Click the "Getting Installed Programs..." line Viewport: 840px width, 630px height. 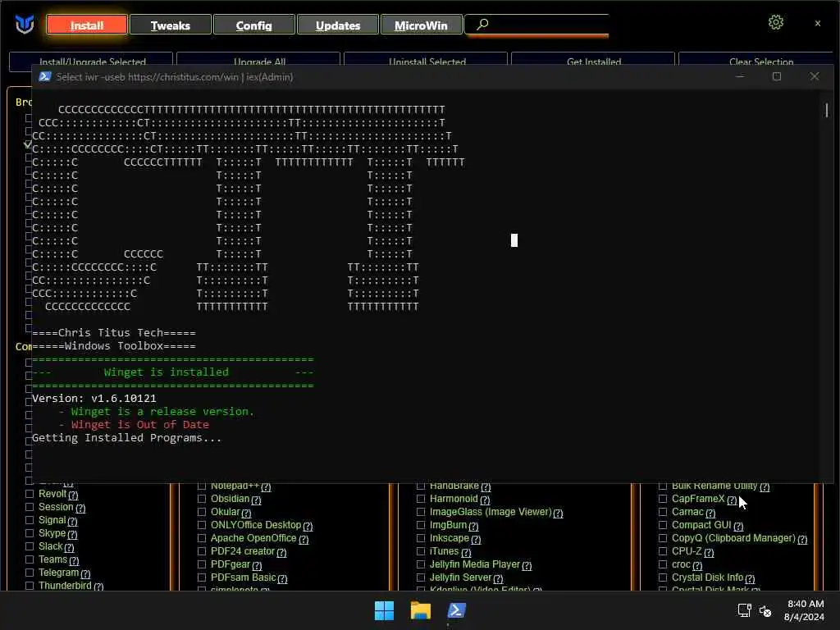(126, 438)
